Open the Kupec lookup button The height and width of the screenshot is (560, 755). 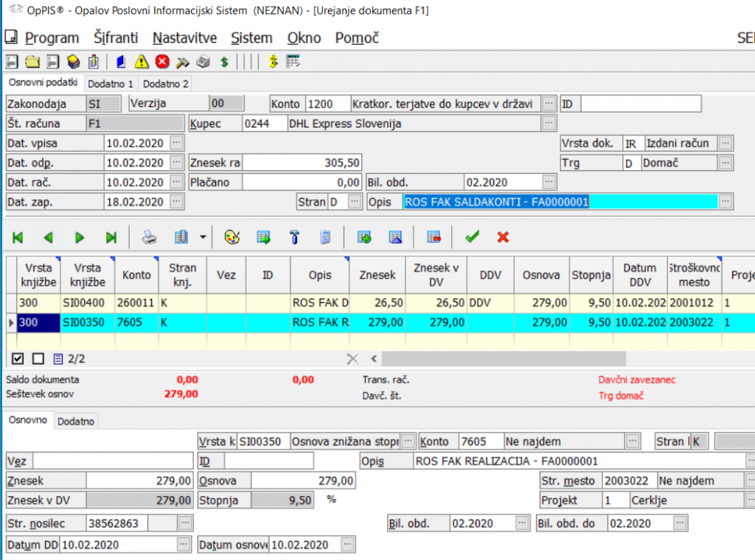click(549, 123)
